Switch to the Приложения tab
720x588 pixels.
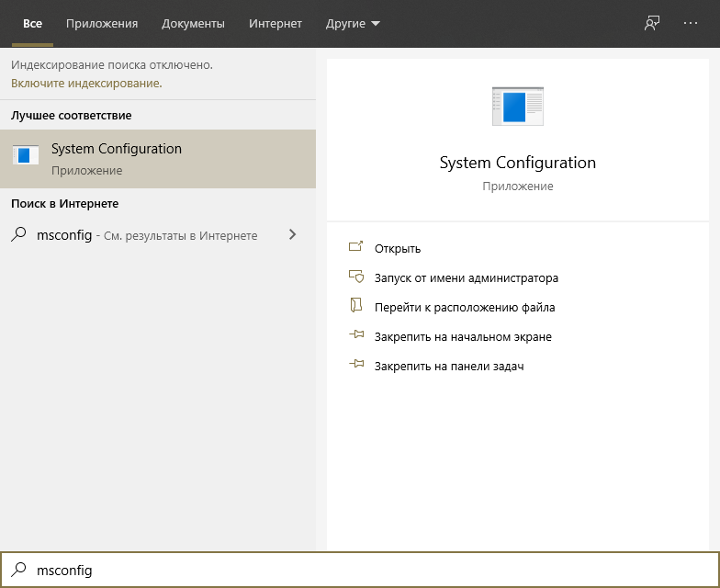[102, 24]
